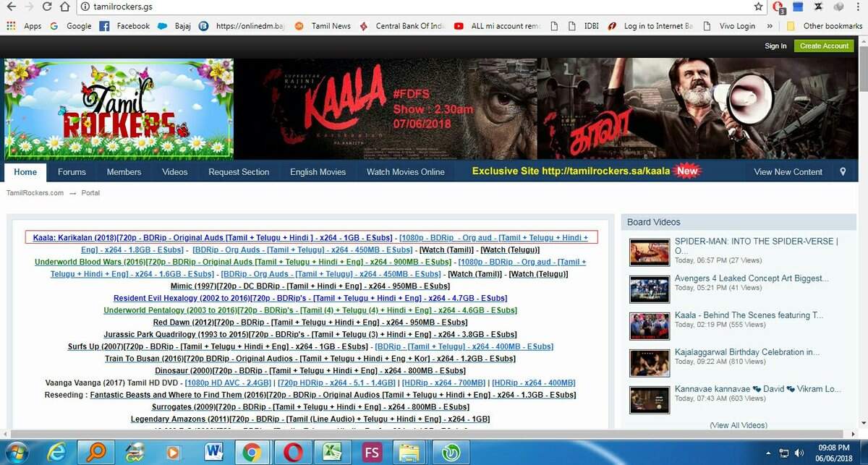The width and height of the screenshot is (868, 465).
Task: Expand the bookmarks overflow chevron
Action: (x=769, y=25)
